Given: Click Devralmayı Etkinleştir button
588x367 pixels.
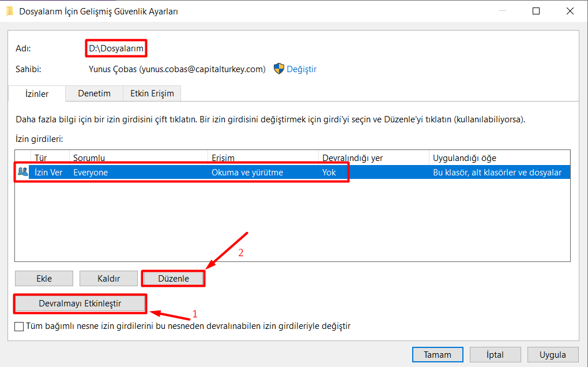Looking at the screenshot, I should tap(80, 304).
